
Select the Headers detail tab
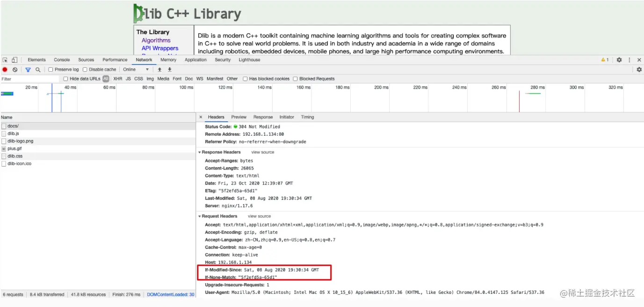point(216,117)
